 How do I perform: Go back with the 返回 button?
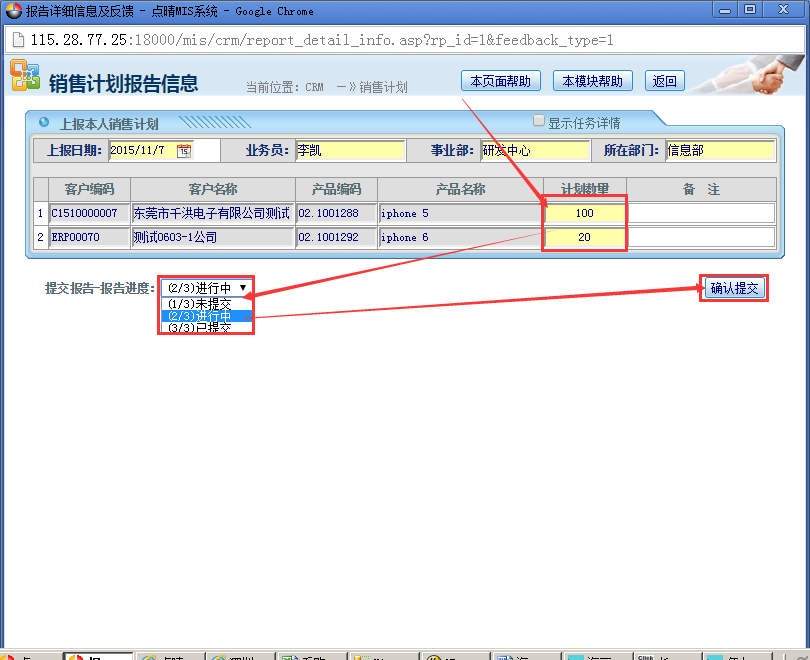(x=664, y=81)
